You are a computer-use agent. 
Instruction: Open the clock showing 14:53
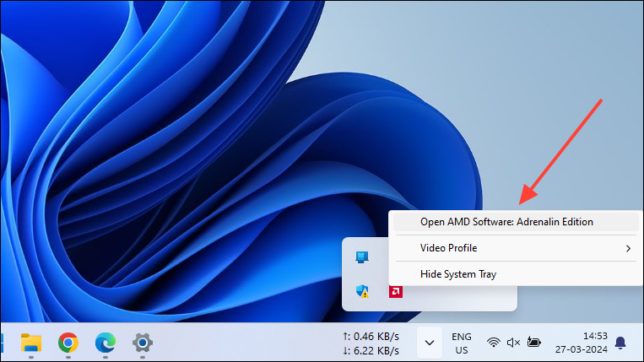tap(595, 336)
